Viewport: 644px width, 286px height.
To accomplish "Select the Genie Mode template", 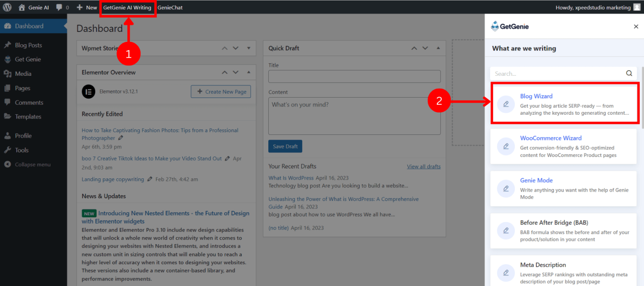I will [x=563, y=188].
